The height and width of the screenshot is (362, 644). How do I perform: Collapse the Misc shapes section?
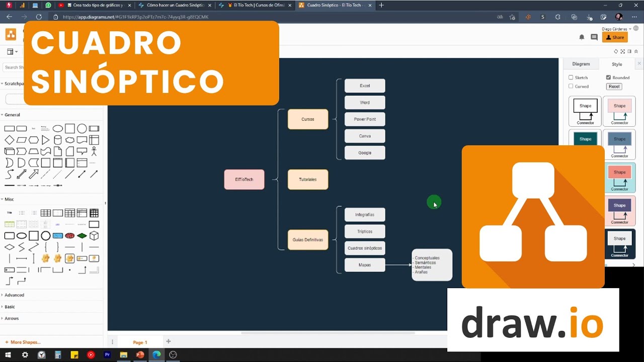9,199
